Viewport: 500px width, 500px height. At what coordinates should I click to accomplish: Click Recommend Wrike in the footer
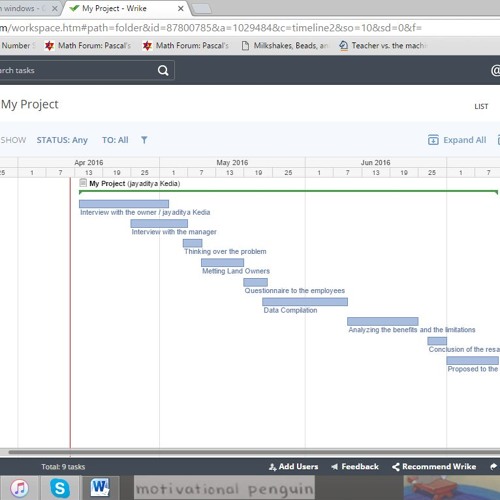(x=434, y=467)
